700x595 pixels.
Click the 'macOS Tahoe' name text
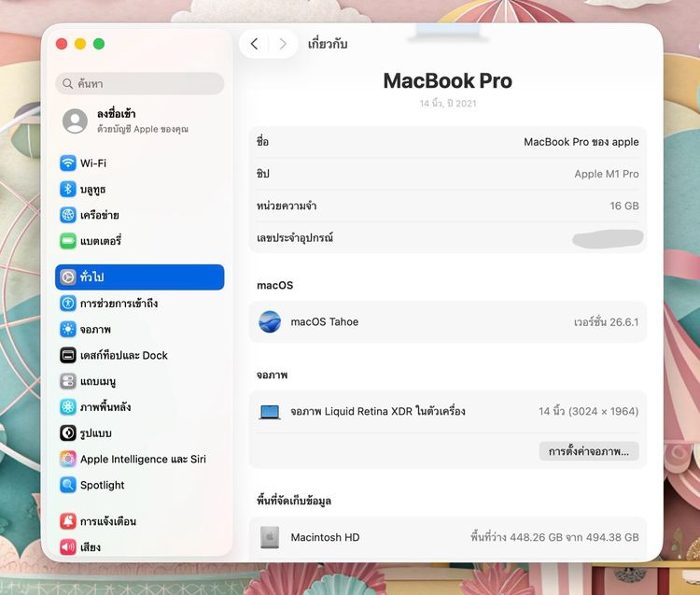click(x=325, y=322)
